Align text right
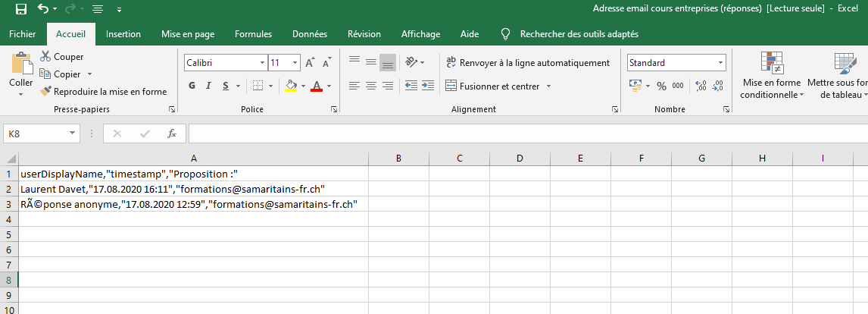 [x=388, y=86]
